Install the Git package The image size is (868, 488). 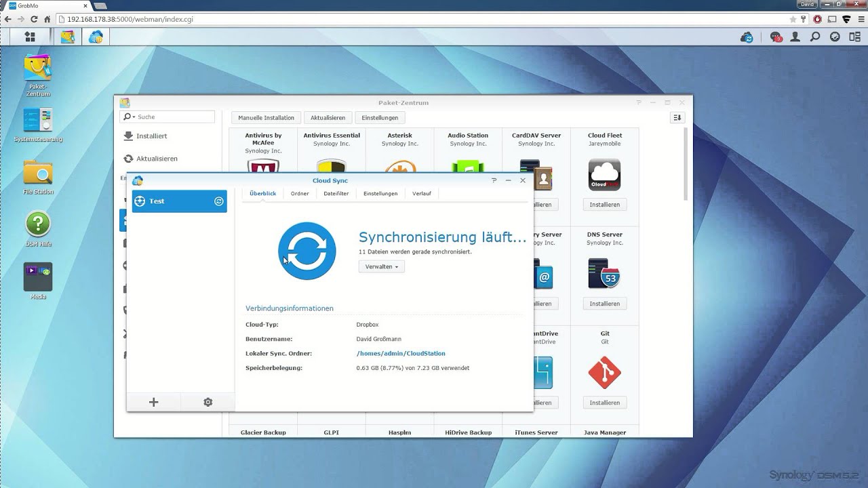click(x=604, y=403)
